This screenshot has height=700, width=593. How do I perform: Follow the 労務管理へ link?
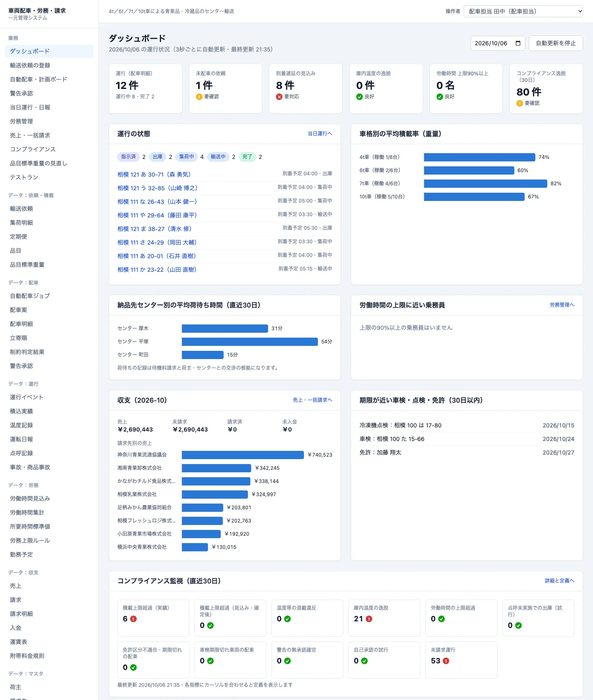click(562, 305)
